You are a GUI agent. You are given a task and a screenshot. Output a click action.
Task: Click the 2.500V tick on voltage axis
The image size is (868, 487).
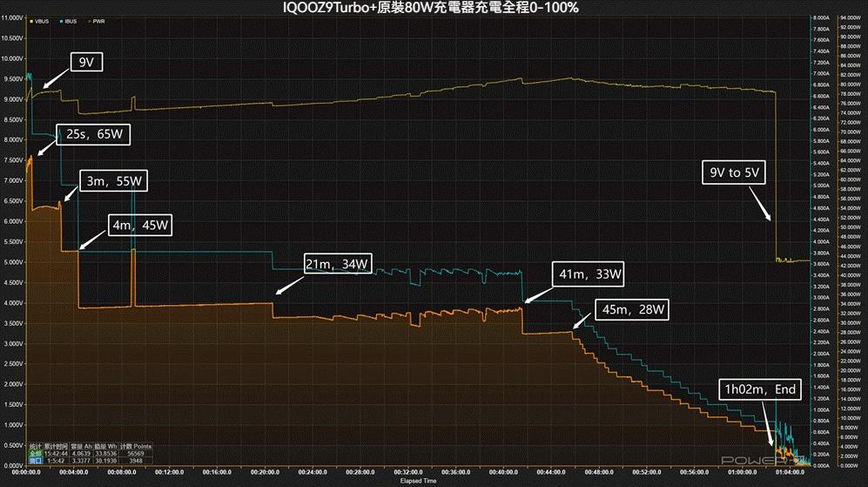[x=13, y=364]
